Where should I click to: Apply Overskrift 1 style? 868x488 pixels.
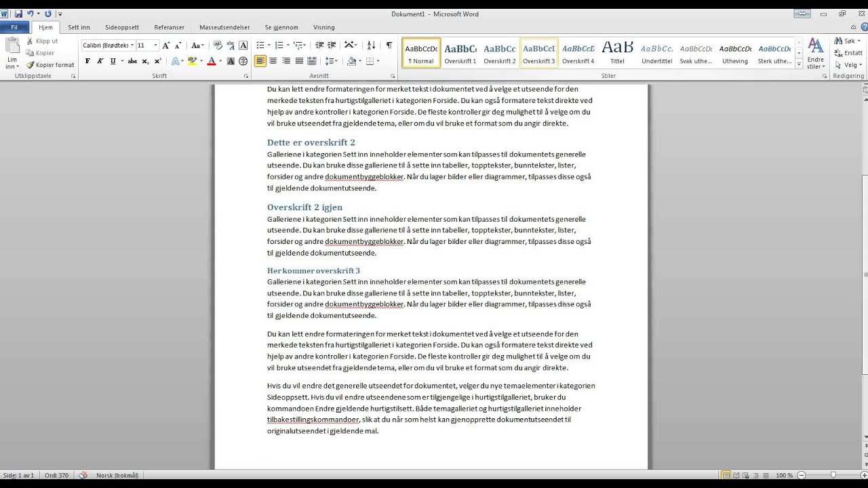(460, 53)
